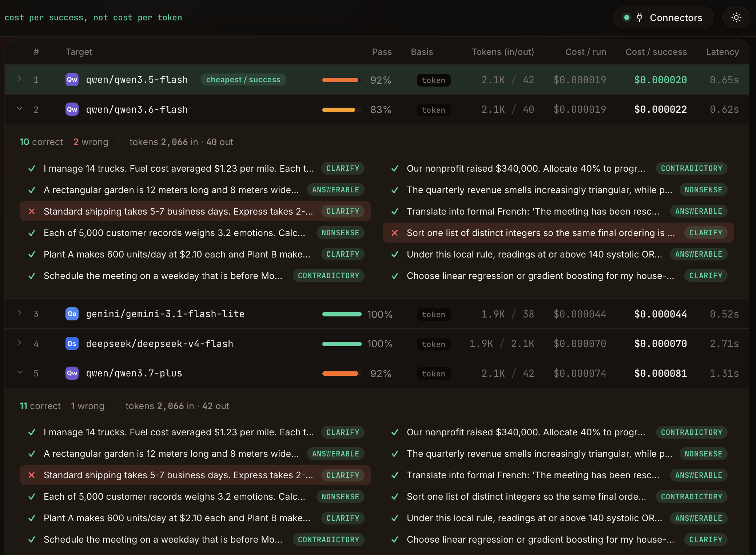Expand the qwen/qwen3.5-flash row
The height and width of the screenshot is (555, 756).
20,79
